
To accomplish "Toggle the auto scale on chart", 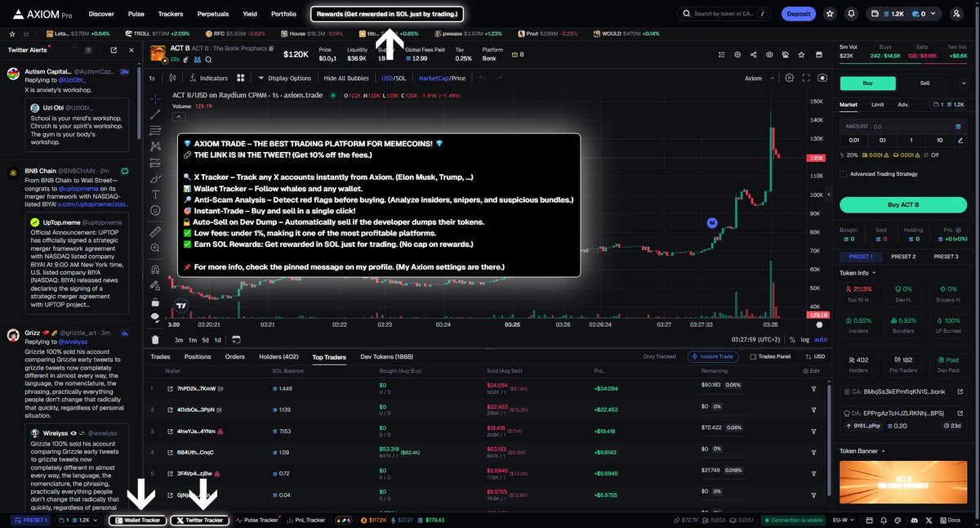I will 821,339.
